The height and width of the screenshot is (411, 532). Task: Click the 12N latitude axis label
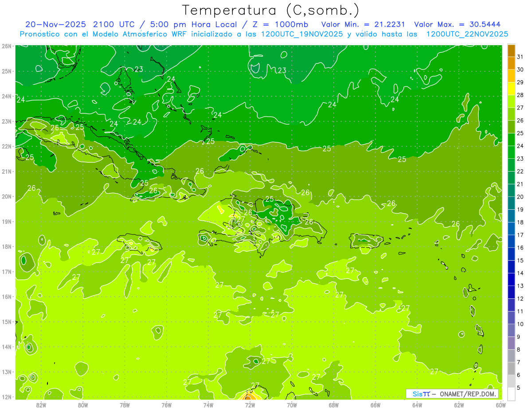[7, 397]
